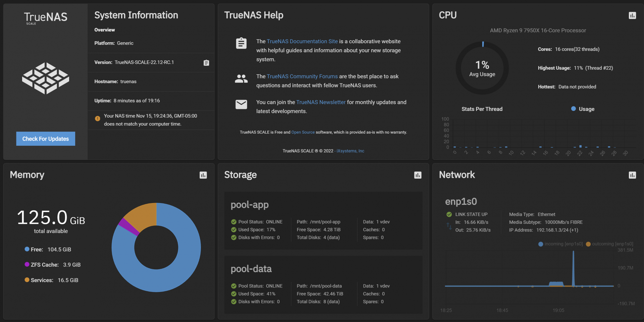Click the TrueNAS cube logo graphic
The width and height of the screenshot is (644, 322).
click(x=46, y=78)
